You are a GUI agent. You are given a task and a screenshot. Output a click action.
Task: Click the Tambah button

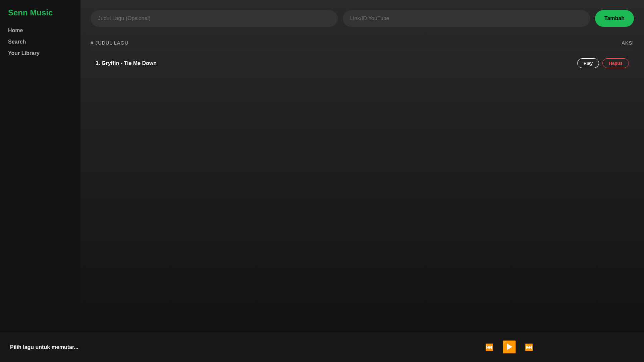tap(614, 18)
